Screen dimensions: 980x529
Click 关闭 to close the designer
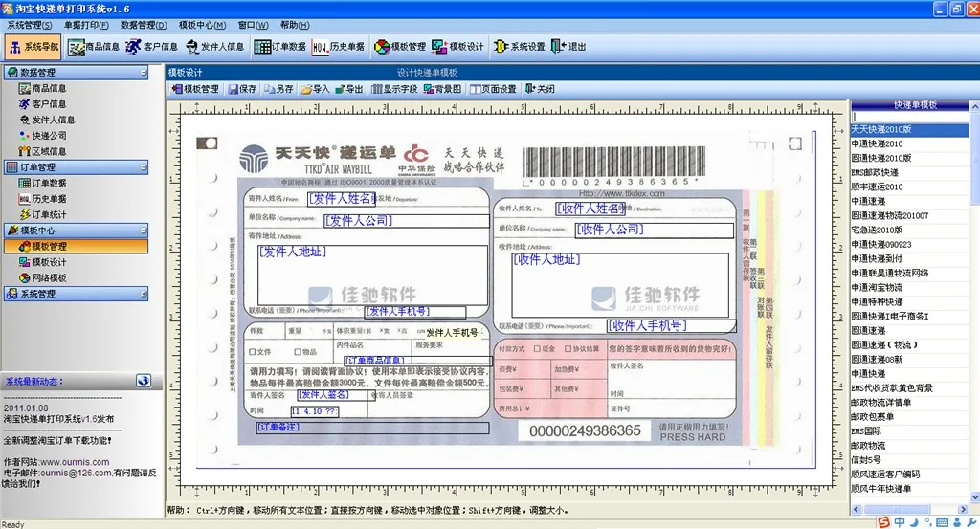540,89
